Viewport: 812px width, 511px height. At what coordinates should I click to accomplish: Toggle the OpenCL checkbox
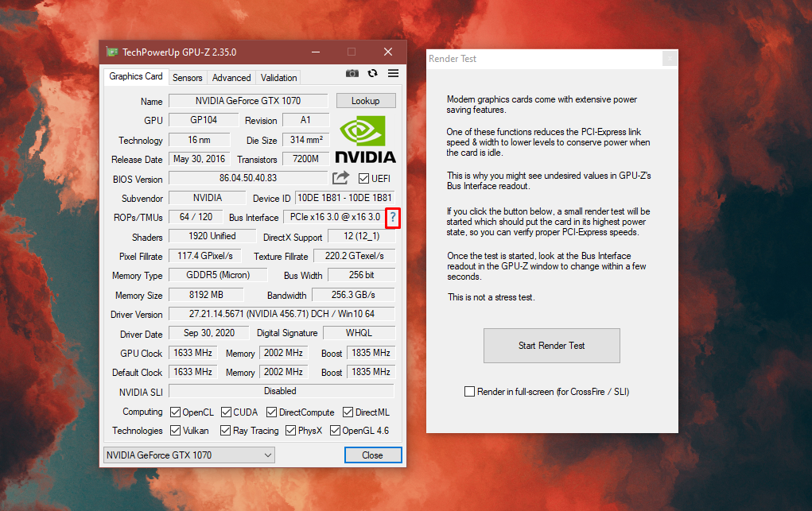(175, 412)
